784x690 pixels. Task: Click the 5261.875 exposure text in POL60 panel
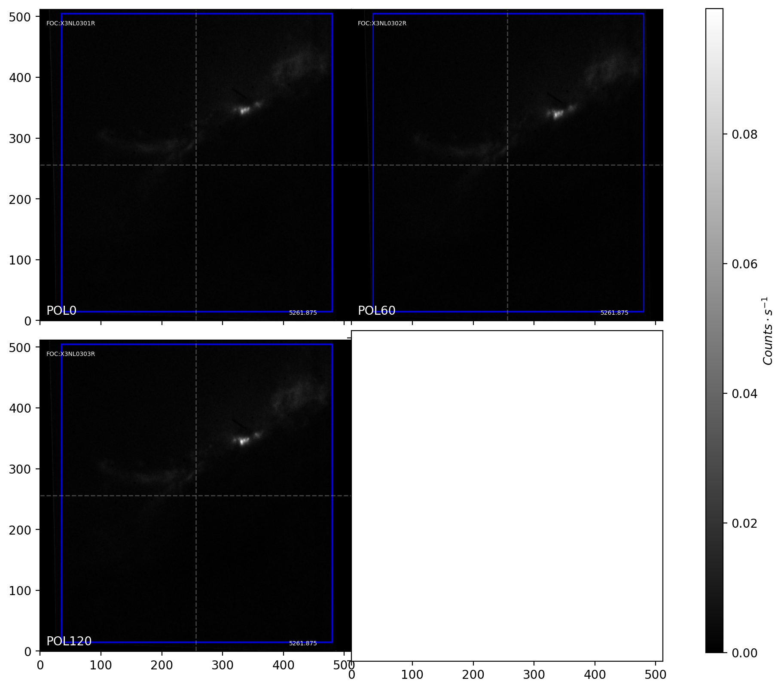pyautogui.click(x=614, y=313)
